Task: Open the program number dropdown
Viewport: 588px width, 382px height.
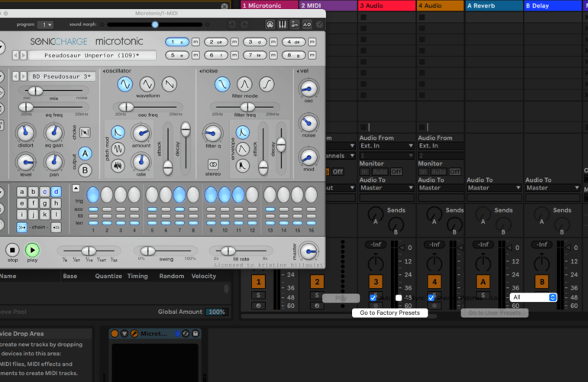Action: (x=47, y=24)
